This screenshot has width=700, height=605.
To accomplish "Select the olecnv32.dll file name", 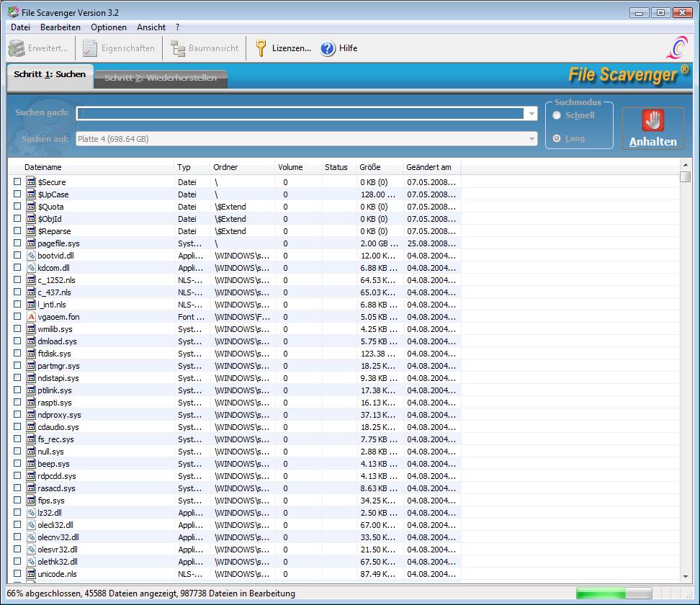I will point(58,537).
